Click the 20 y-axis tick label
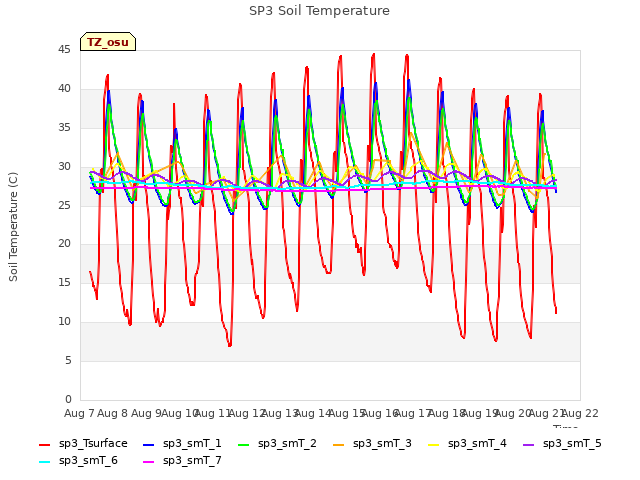Viewport: 640px width, 480px height. (x=64, y=244)
